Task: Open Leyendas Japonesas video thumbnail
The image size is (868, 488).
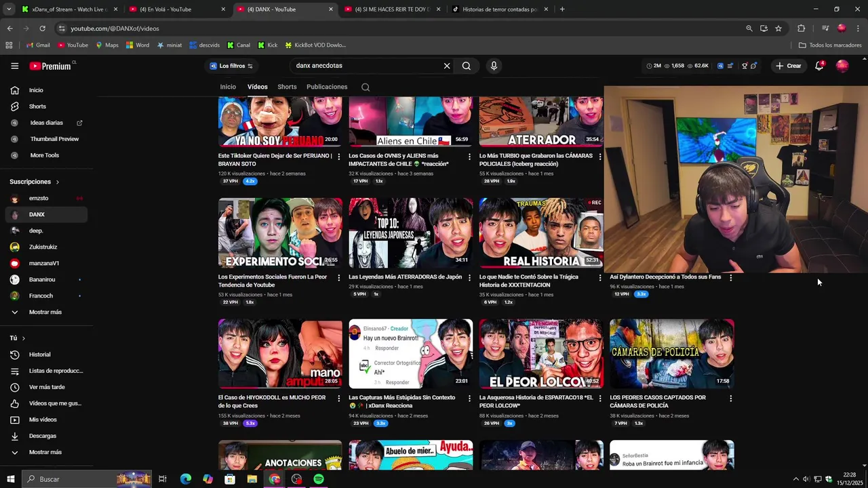Action: pyautogui.click(x=411, y=232)
